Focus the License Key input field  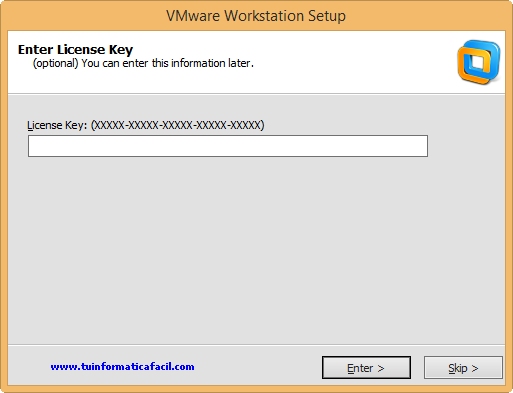point(228,146)
